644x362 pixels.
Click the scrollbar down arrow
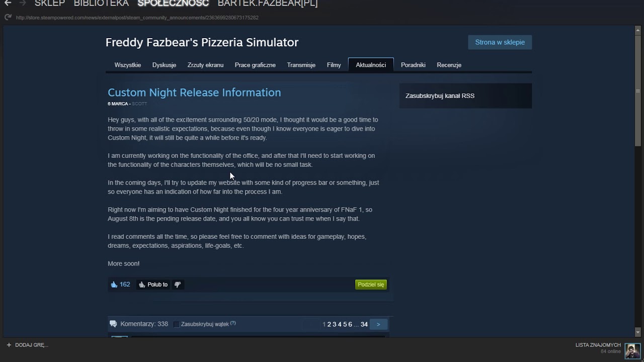click(638, 332)
